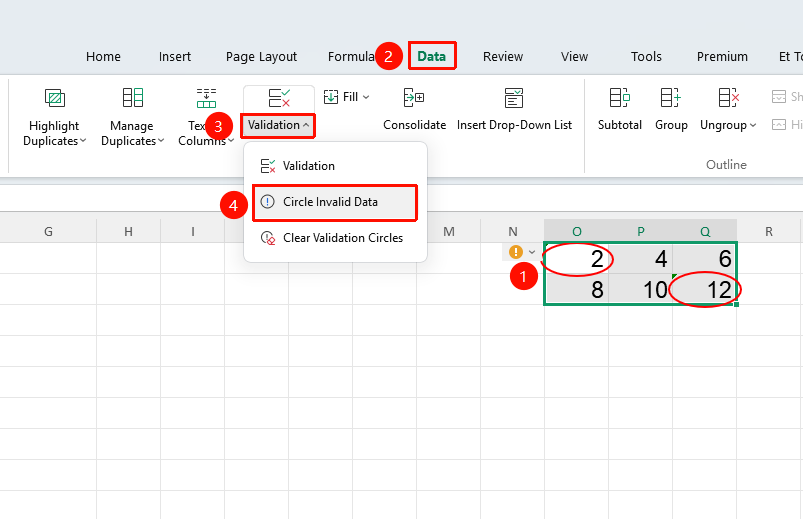Image resolution: width=803 pixels, height=519 pixels.
Task: Select column P header
Action: tap(641, 232)
